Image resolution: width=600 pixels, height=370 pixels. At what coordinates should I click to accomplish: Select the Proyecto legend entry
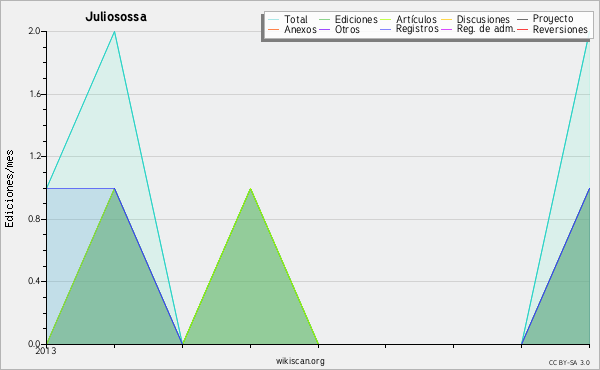(545, 19)
